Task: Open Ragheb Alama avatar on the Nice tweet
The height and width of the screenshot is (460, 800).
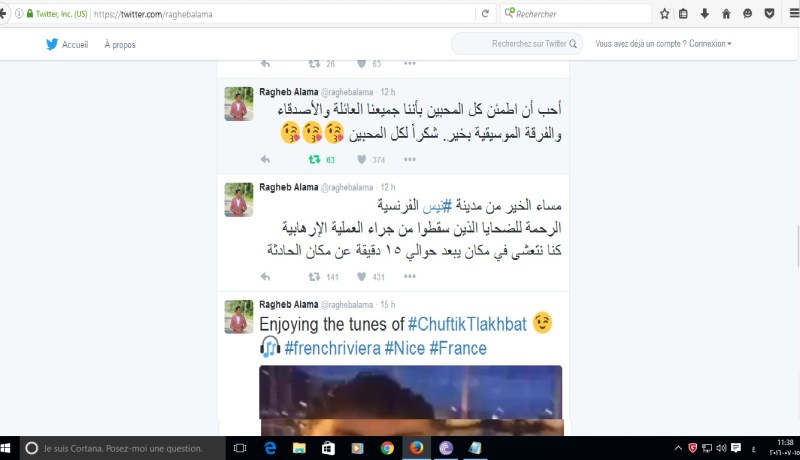Action: tap(239, 200)
